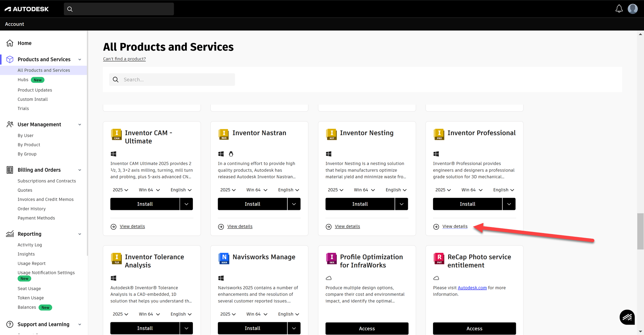
Task: Click the top header search box
Action: 119,9
